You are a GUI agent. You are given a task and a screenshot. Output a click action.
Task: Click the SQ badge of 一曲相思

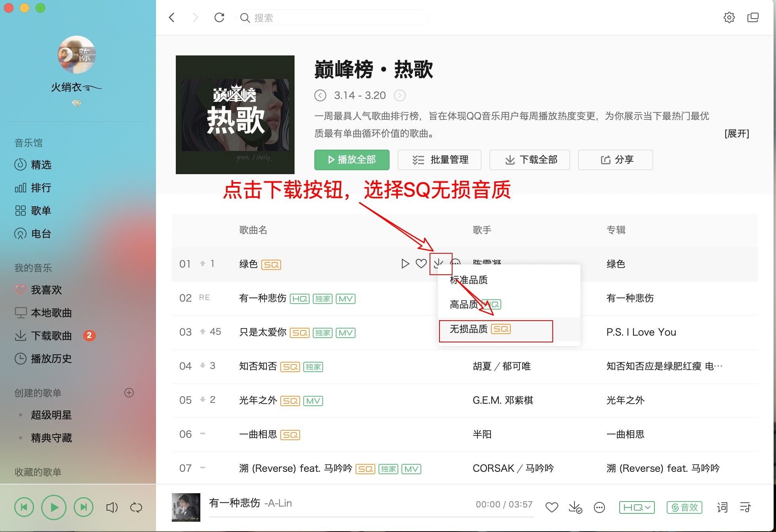(x=290, y=435)
